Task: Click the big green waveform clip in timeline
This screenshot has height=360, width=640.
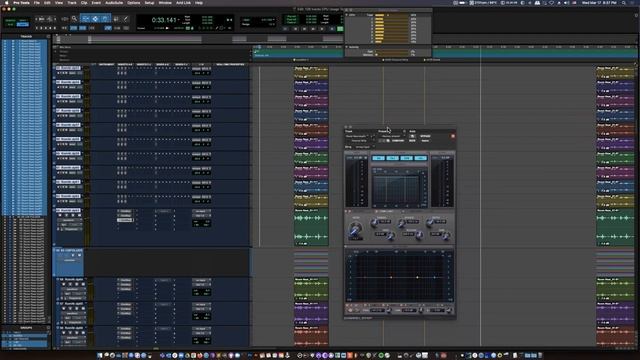Action: (311, 227)
